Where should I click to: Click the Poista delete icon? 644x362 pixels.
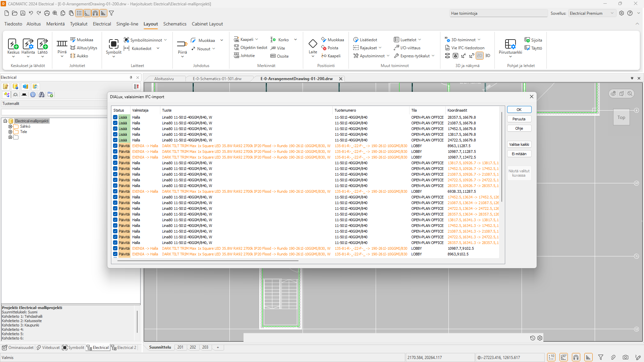(x=324, y=48)
